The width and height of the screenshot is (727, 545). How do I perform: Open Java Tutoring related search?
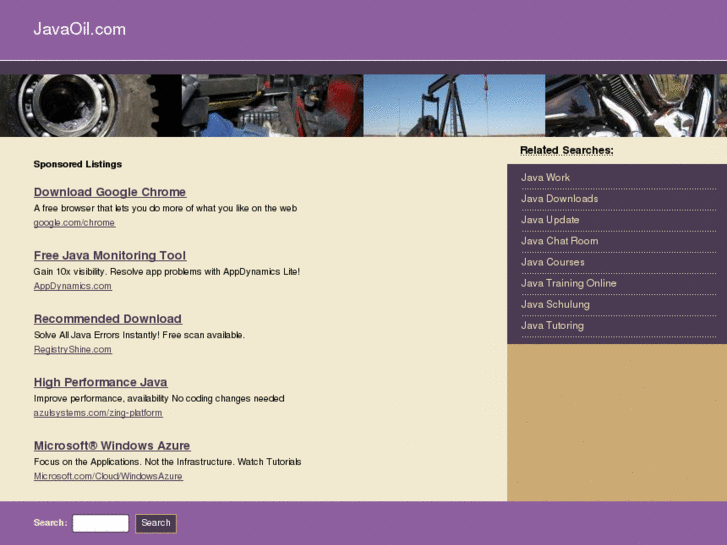click(552, 326)
